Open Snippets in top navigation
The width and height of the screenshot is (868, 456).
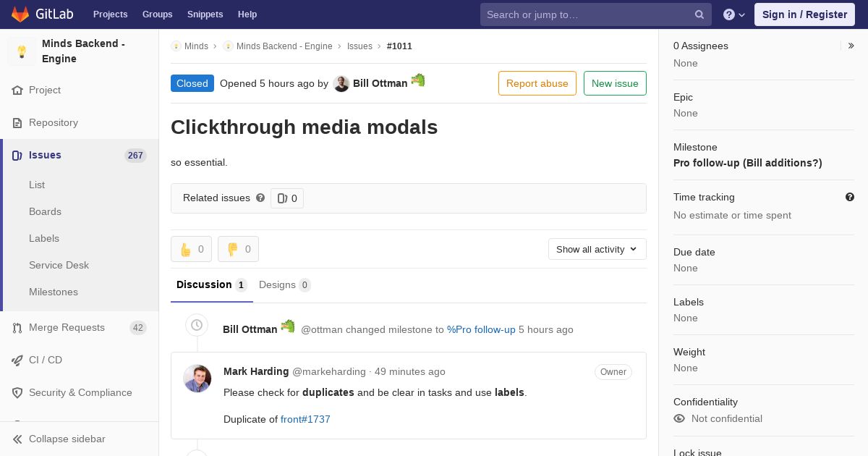click(x=205, y=14)
